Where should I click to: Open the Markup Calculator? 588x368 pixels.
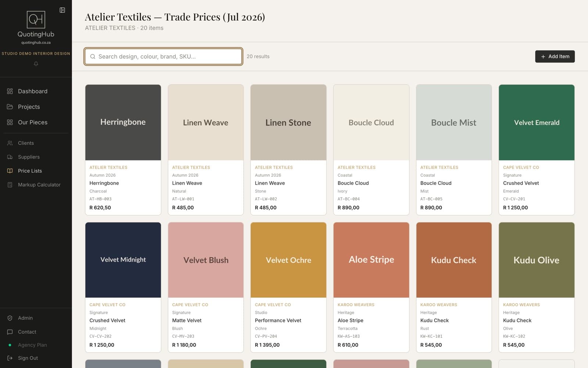click(x=36, y=185)
